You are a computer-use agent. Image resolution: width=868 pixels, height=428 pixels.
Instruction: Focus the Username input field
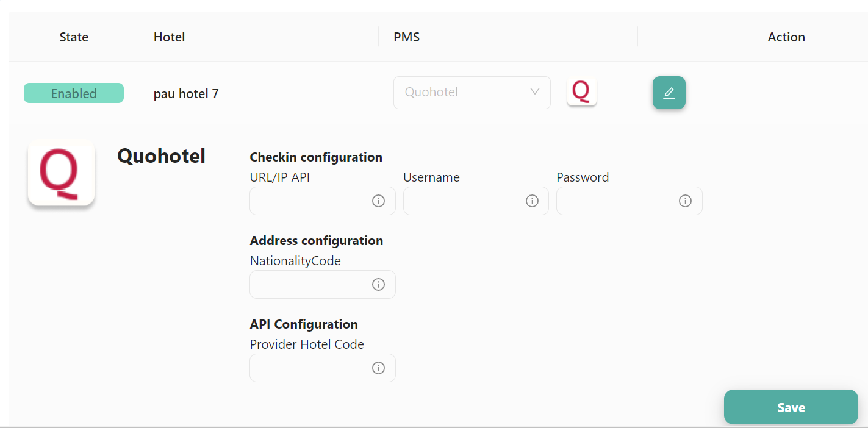(476, 201)
